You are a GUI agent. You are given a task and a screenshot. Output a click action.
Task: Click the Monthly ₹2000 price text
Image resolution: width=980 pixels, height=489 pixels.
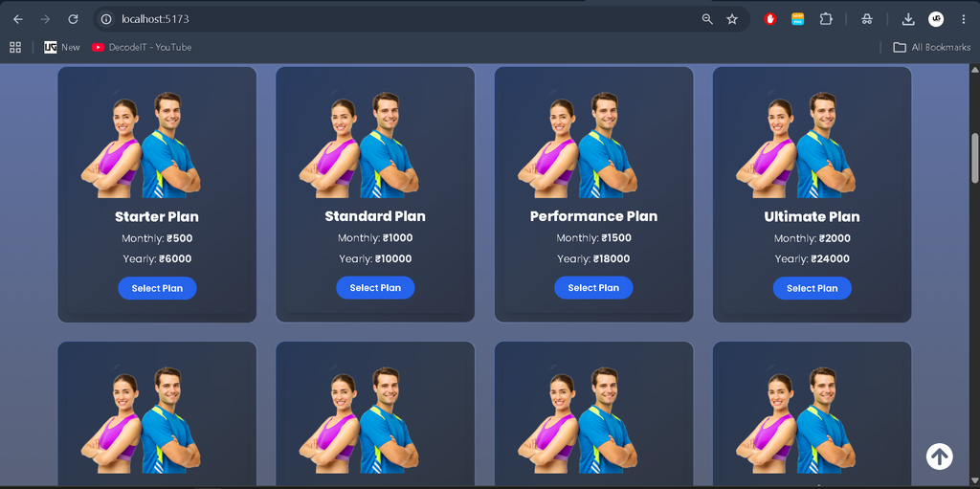click(813, 238)
